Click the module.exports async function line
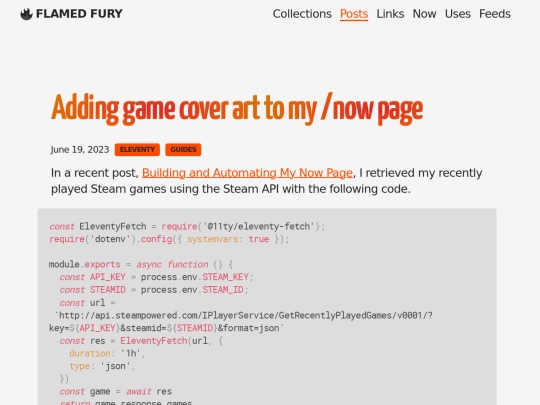540x405 pixels. click(x=141, y=264)
